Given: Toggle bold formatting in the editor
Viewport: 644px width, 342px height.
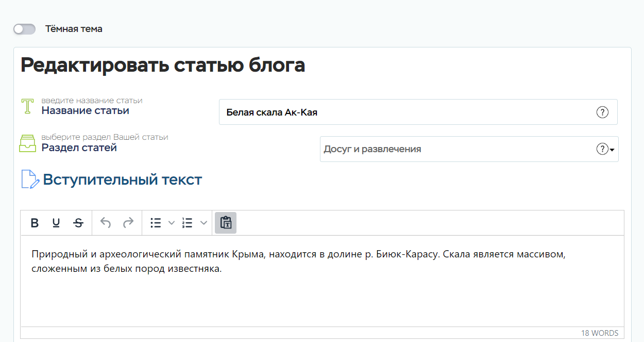Looking at the screenshot, I should pyautogui.click(x=35, y=223).
